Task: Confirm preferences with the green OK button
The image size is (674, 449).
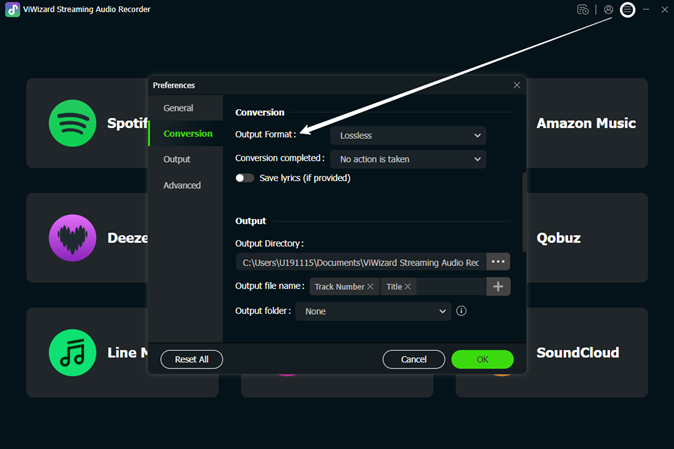Action: (x=482, y=359)
